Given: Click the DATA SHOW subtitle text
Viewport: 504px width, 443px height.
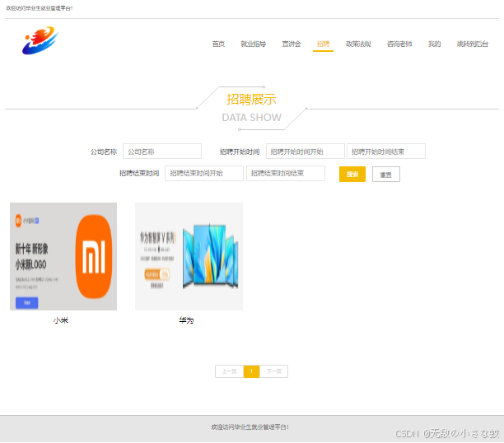Looking at the screenshot, I should tap(252, 118).
